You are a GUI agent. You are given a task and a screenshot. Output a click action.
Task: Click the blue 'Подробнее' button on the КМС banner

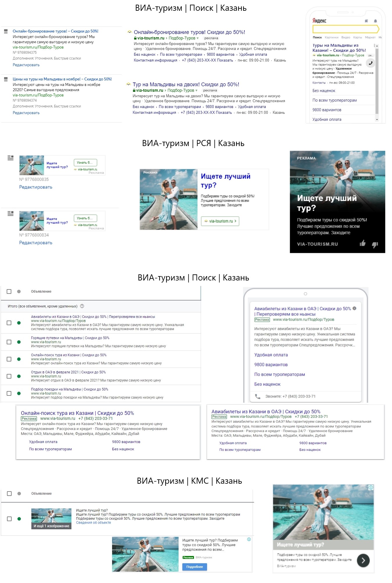(x=195, y=567)
